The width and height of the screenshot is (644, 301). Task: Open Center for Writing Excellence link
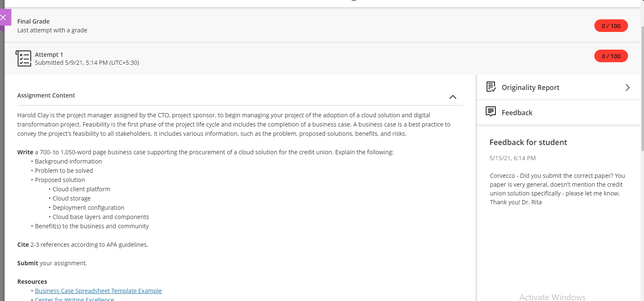tap(75, 299)
